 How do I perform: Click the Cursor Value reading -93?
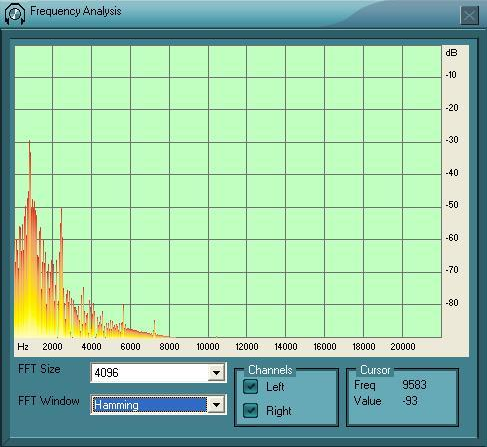(x=410, y=401)
